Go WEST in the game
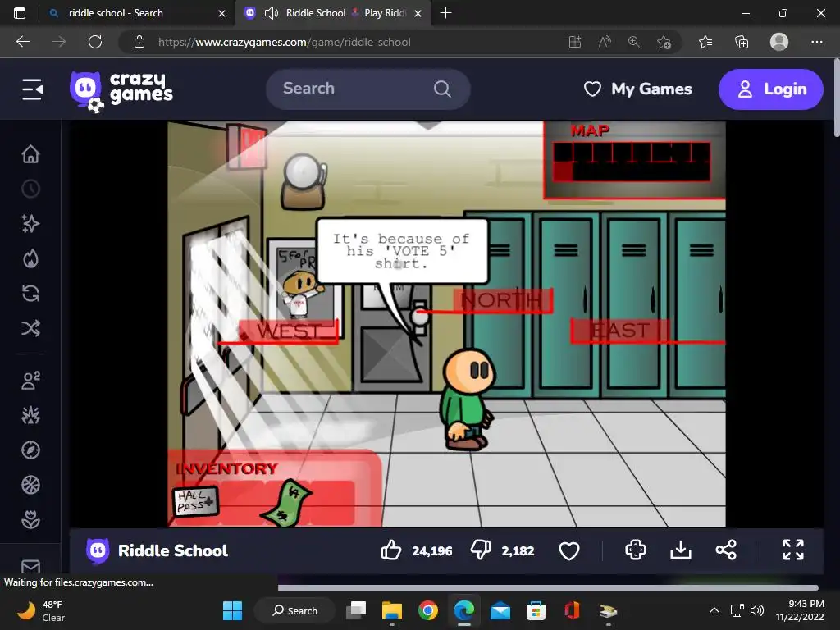 coord(289,331)
